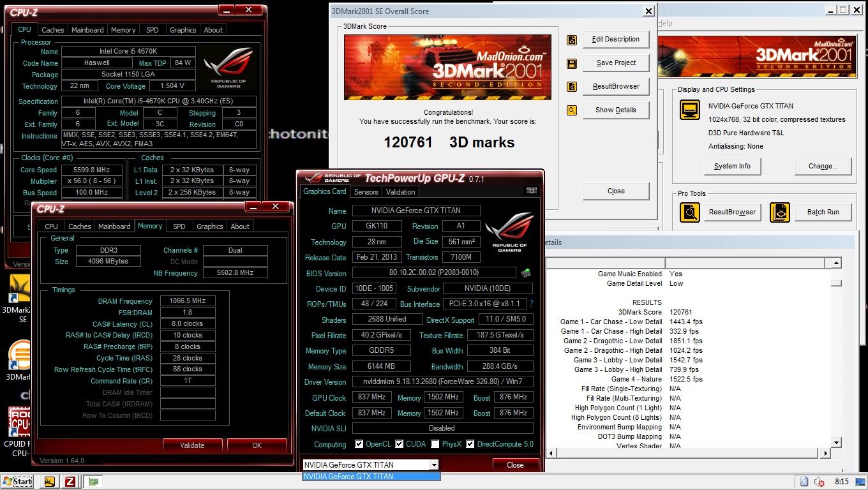Switch to the Validation tab in GPU-Z

[401, 191]
